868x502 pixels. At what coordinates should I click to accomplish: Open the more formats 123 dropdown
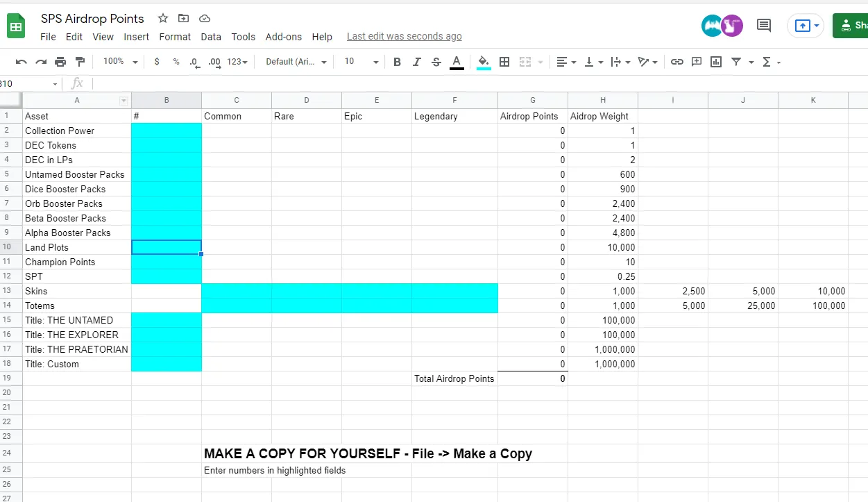[237, 62]
